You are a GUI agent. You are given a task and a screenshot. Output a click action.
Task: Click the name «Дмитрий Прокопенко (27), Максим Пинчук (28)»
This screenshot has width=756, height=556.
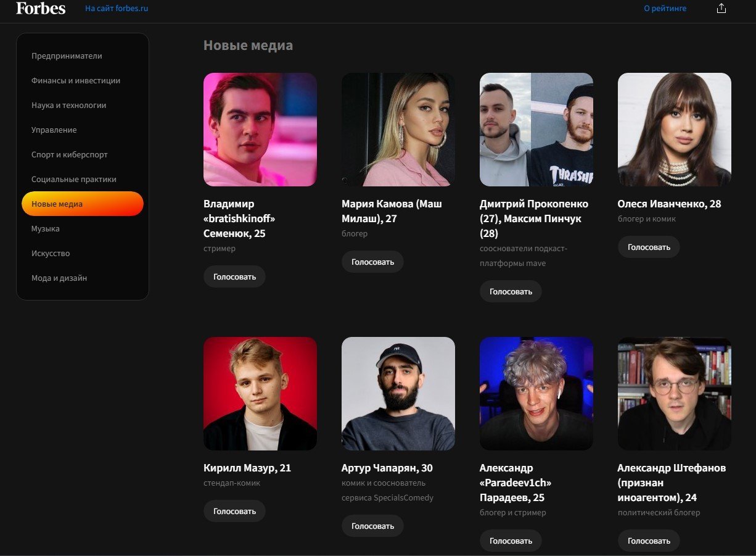[534, 218]
